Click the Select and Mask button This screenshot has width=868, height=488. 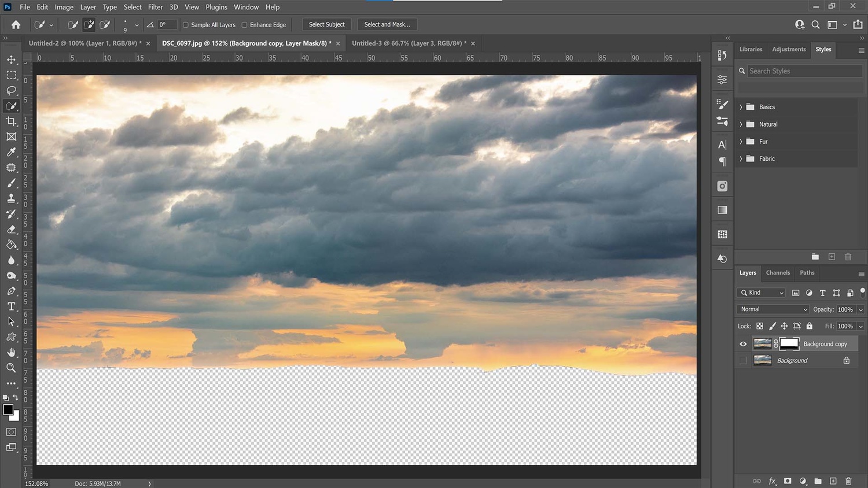(x=387, y=24)
